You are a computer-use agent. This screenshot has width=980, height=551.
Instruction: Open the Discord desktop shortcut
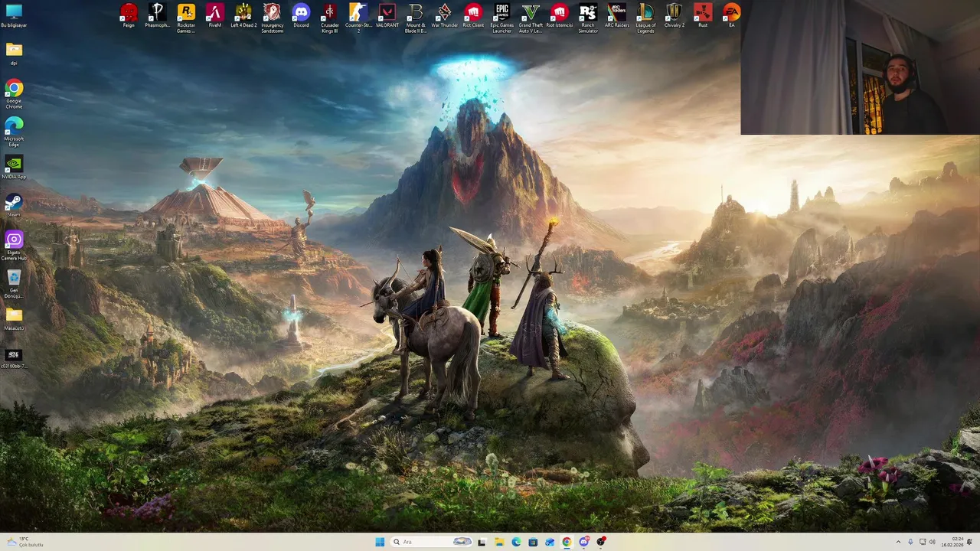click(x=301, y=16)
